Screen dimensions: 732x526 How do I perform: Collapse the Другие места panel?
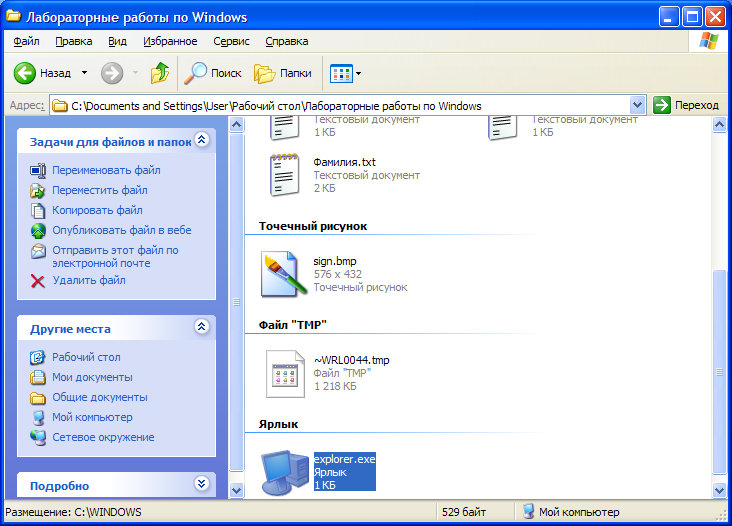pos(202,327)
